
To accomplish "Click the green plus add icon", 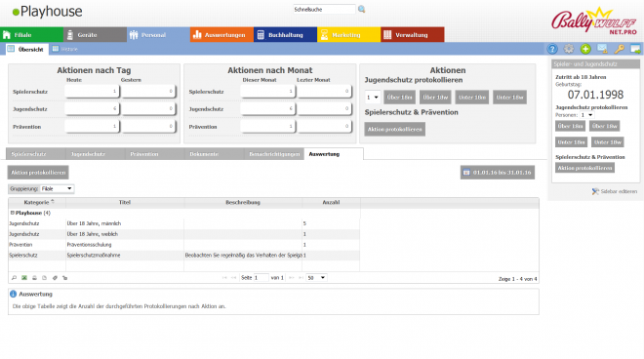I will click(585, 49).
